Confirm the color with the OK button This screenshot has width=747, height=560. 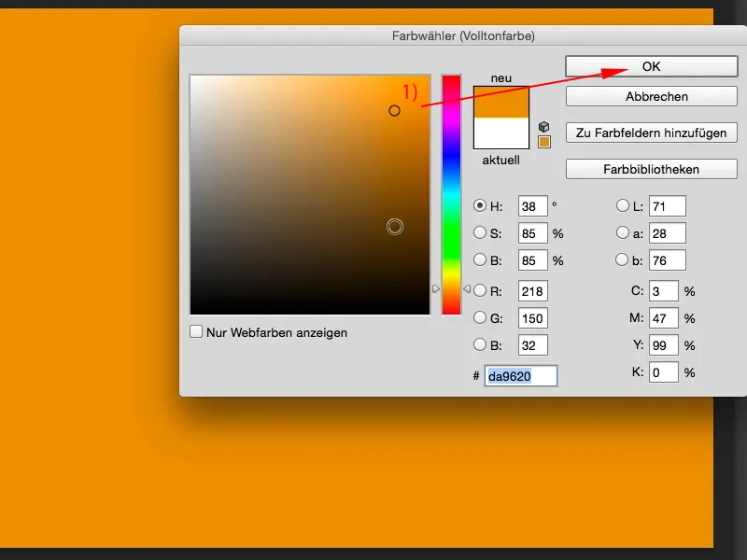pos(651,66)
